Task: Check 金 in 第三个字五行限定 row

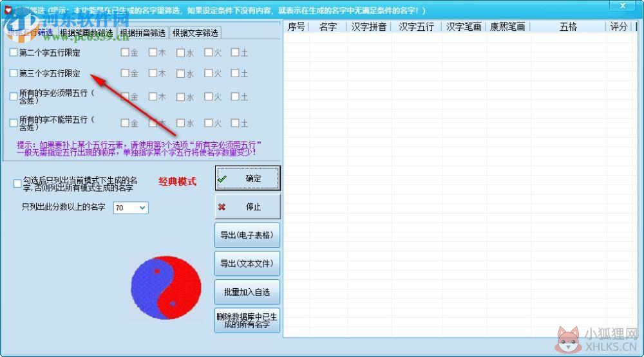Action: pyautogui.click(x=125, y=73)
